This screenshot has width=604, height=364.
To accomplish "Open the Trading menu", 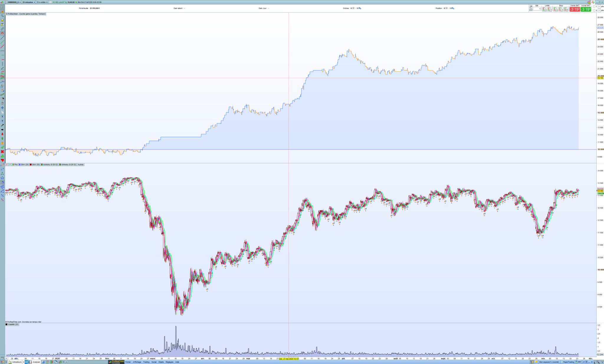I will [x=146, y=362].
